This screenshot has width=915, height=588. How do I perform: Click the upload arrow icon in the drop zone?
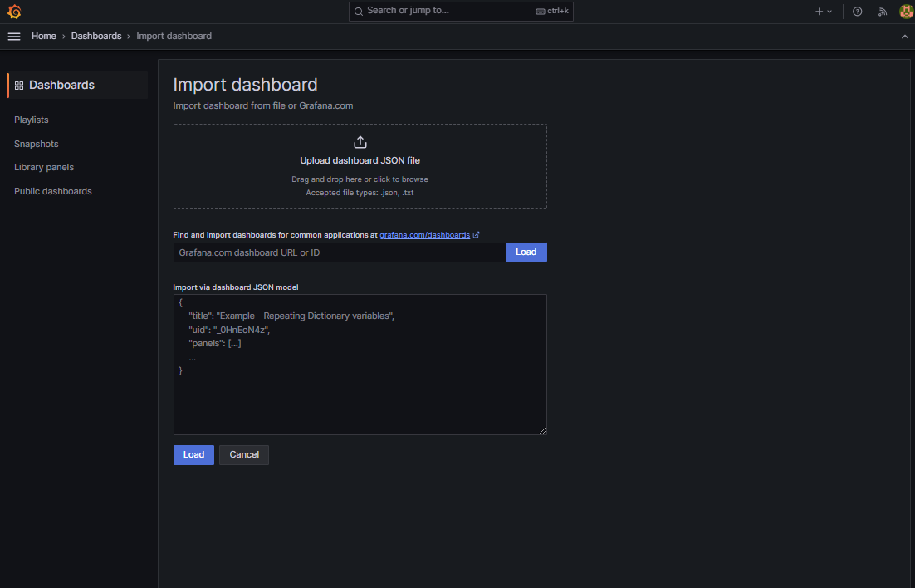pos(360,141)
